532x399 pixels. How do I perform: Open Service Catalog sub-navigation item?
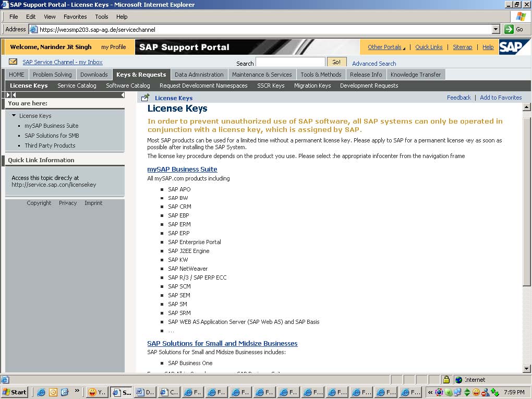coord(77,86)
